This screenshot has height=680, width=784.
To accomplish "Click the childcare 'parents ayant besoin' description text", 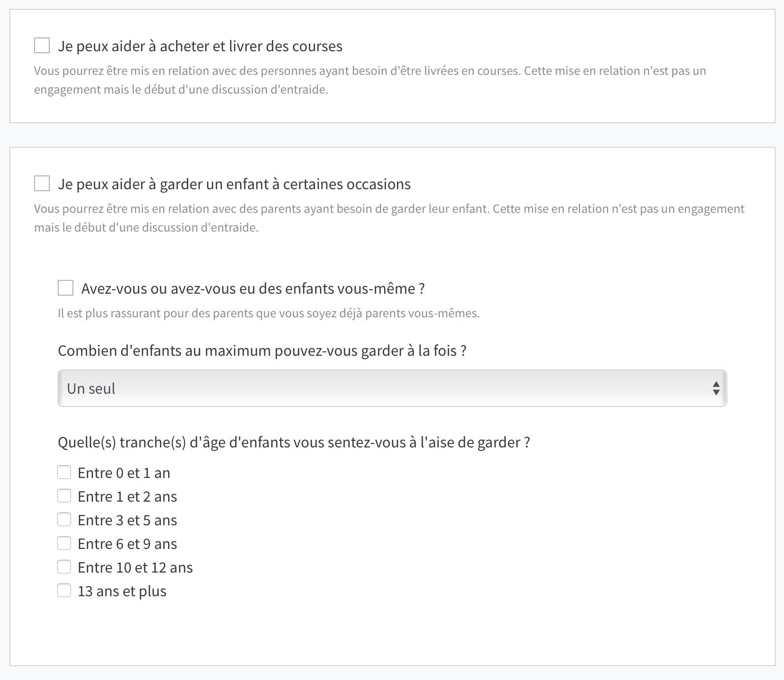I will pyautogui.click(x=389, y=218).
